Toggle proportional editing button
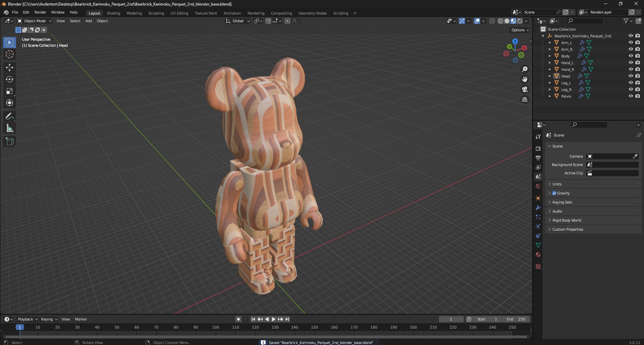This screenshot has width=644, height=345. [287, 21]
